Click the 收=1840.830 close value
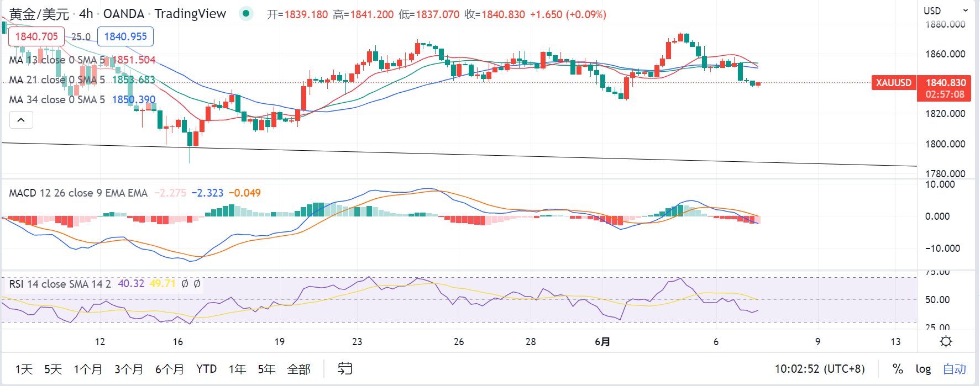Screen dimensions: 980x386 click(x=495, y=14)
